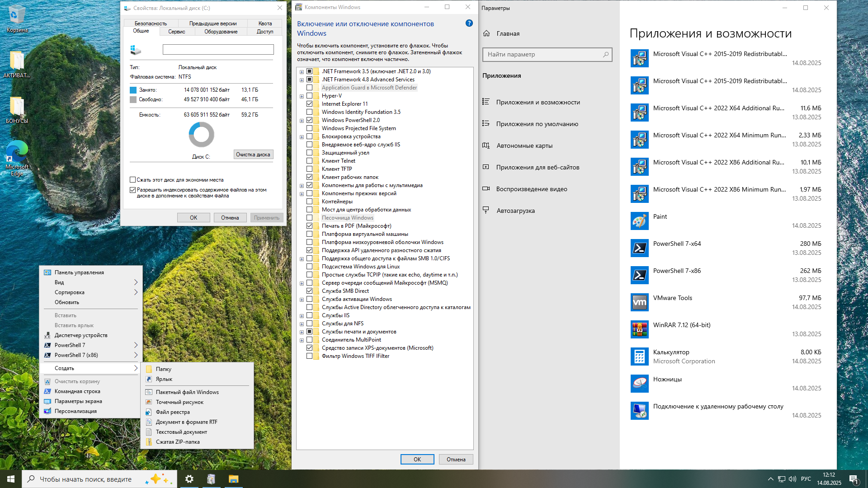Choose Персонализация in context menu
The image size is (868, 488).
click(x=90, y=411)
